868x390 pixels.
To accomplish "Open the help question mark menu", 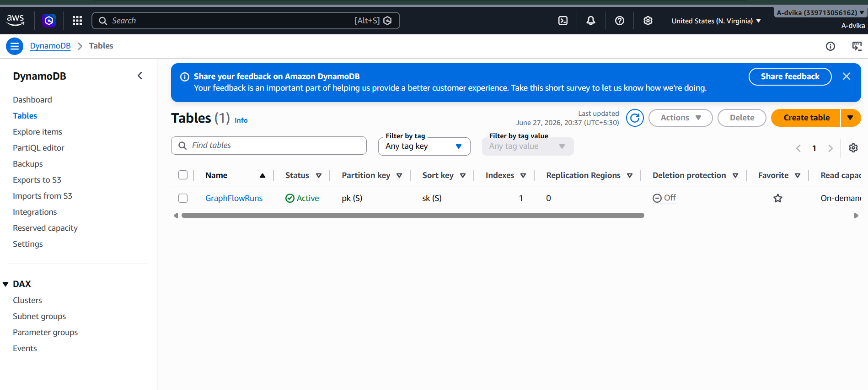I will click(x=620, y=21).
